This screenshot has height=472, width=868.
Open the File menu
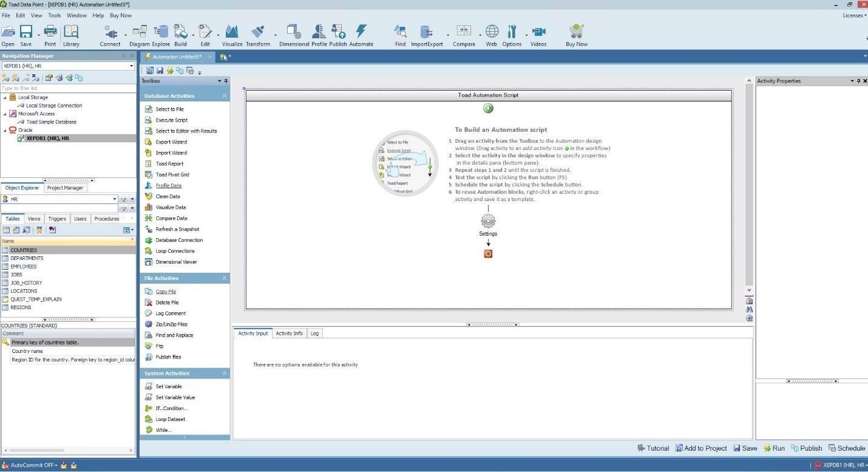(x=6, y=15)
